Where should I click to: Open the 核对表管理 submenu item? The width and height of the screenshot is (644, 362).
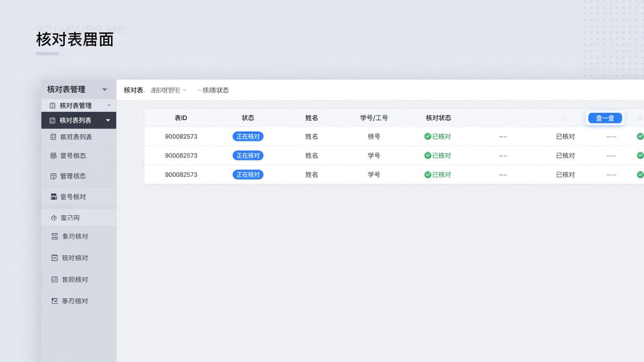(x=78, y=106)
